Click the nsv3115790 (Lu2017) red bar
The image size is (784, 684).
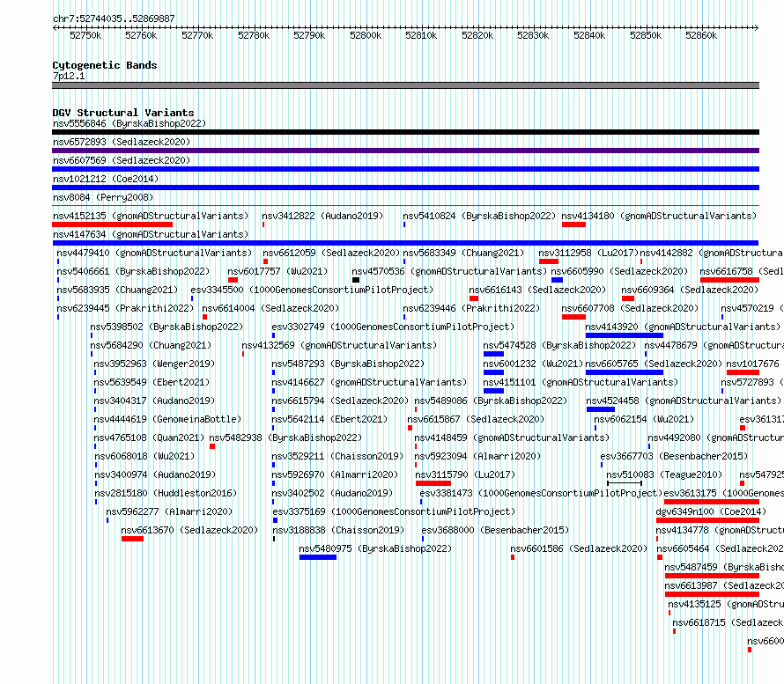(x=433, y=483)
